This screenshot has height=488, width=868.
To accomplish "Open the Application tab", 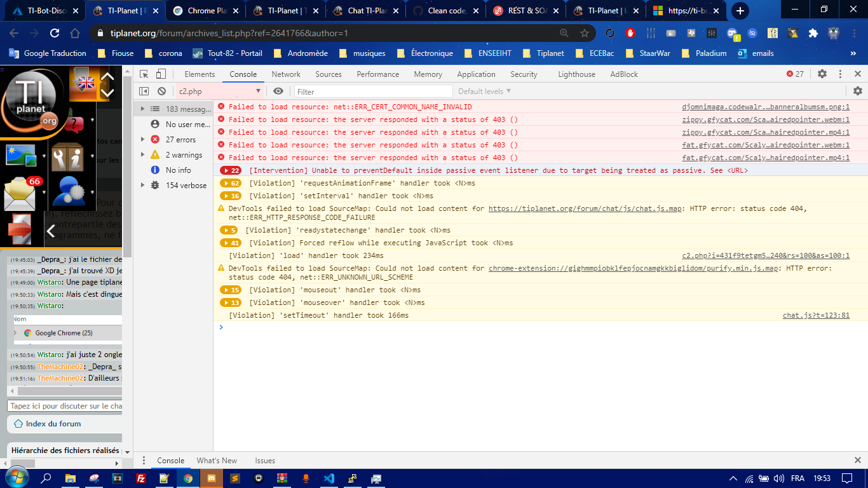I will (x=476, y=74).
